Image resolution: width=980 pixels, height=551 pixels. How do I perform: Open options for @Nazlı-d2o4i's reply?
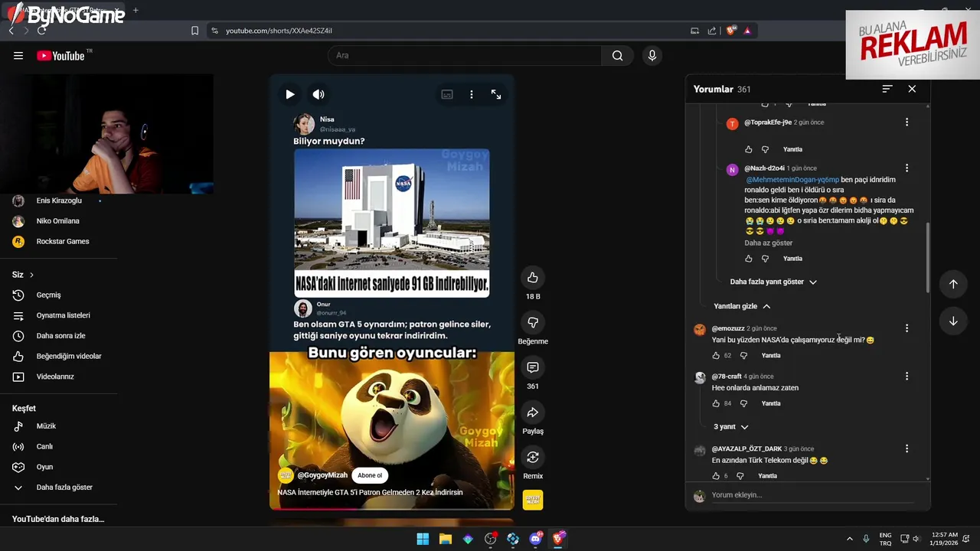906,168
